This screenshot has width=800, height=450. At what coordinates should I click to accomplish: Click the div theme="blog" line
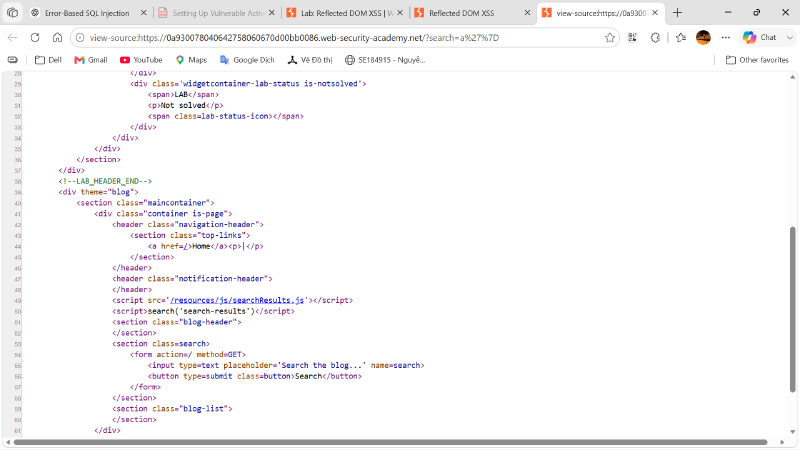(x=98, y=192)
